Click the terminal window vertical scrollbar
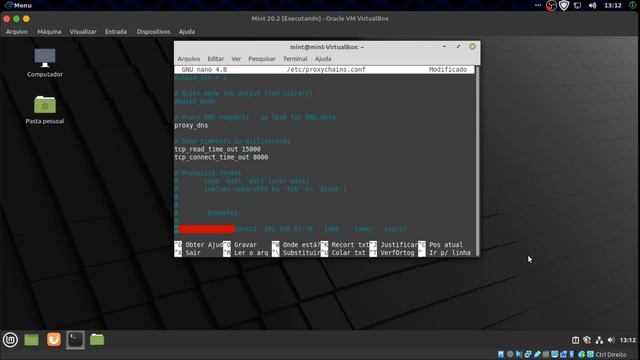640x360 pixels. click(x=477, y=161)
